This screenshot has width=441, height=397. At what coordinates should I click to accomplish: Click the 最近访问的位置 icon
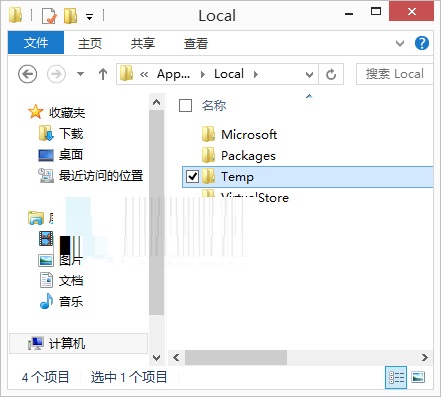(x=46, y=176)
